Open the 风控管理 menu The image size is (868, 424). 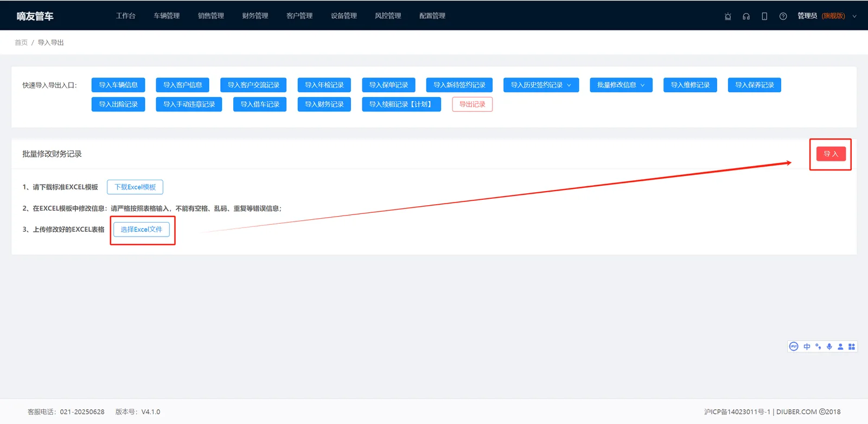(388, 16)
